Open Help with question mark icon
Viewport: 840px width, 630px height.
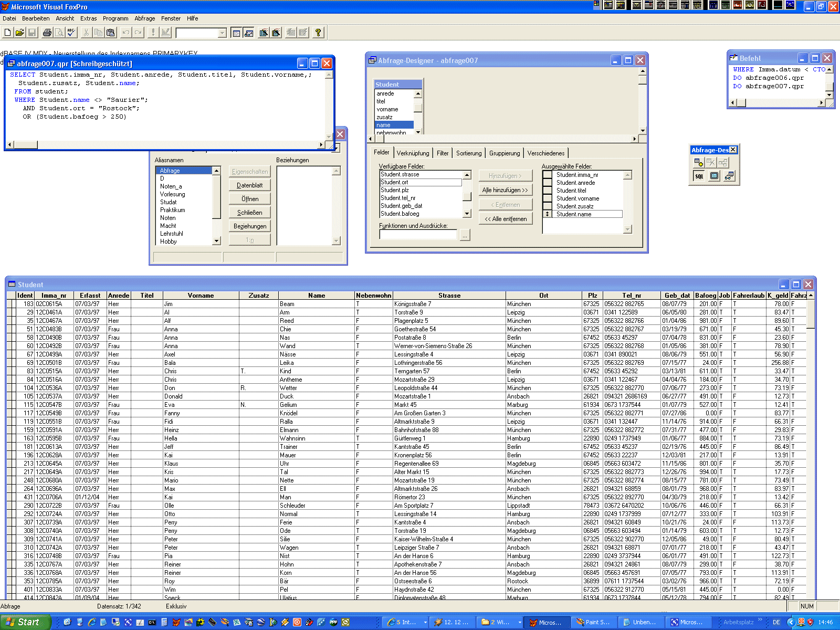coord(318,33)
